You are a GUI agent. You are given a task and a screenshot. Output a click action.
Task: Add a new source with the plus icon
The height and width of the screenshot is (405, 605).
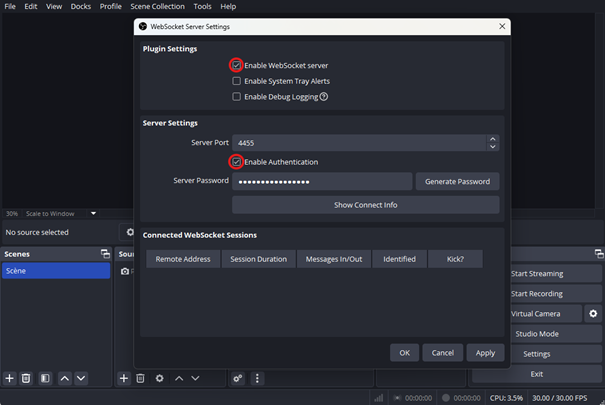(x=124, y=378)
